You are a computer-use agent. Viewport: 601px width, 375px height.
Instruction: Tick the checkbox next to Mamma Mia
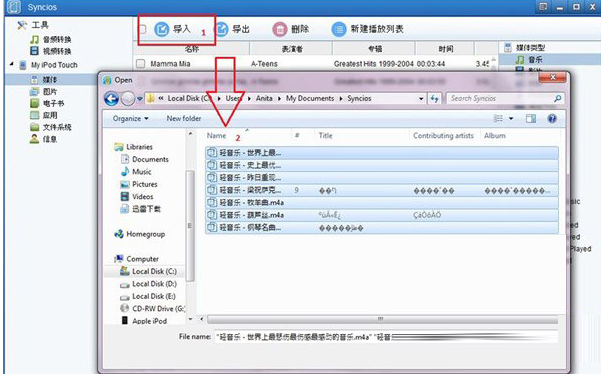[x=141, y=64]
